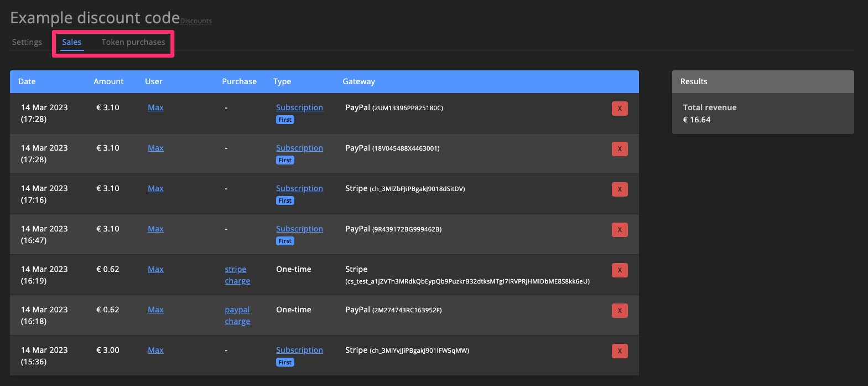The image size is (868, 386).
Task: Open user Max on the 16:18 sale
Action: tap(155, 310)
